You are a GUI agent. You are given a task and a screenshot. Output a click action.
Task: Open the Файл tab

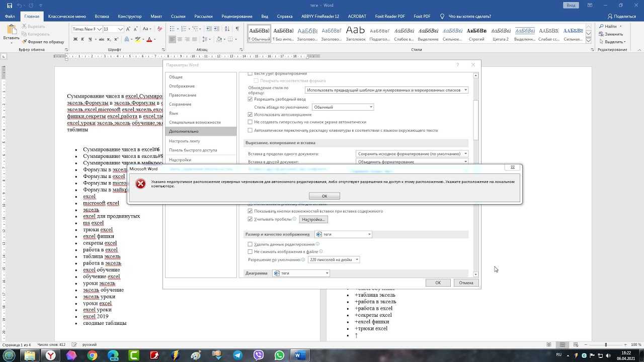10,16
